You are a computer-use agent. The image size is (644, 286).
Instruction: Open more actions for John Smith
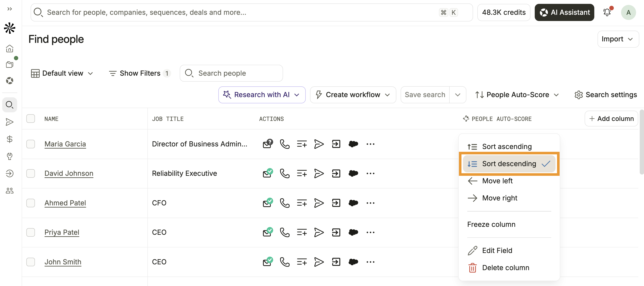coord(370,262)
